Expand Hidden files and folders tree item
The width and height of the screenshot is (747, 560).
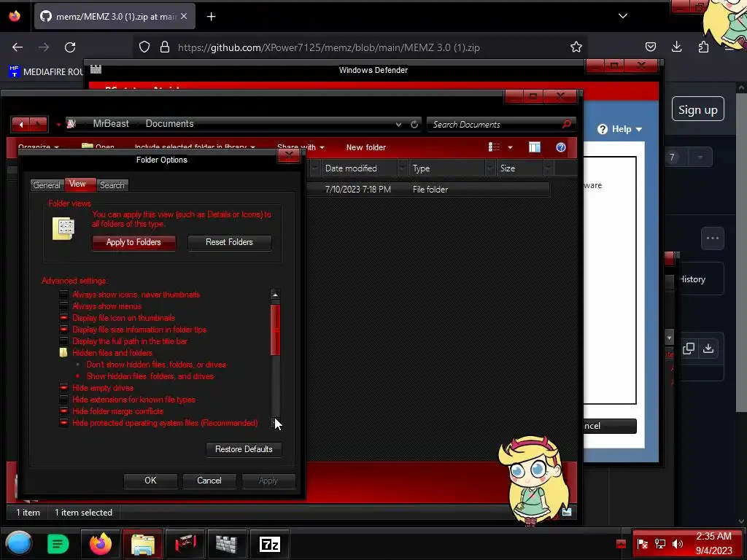pos(106,353)
